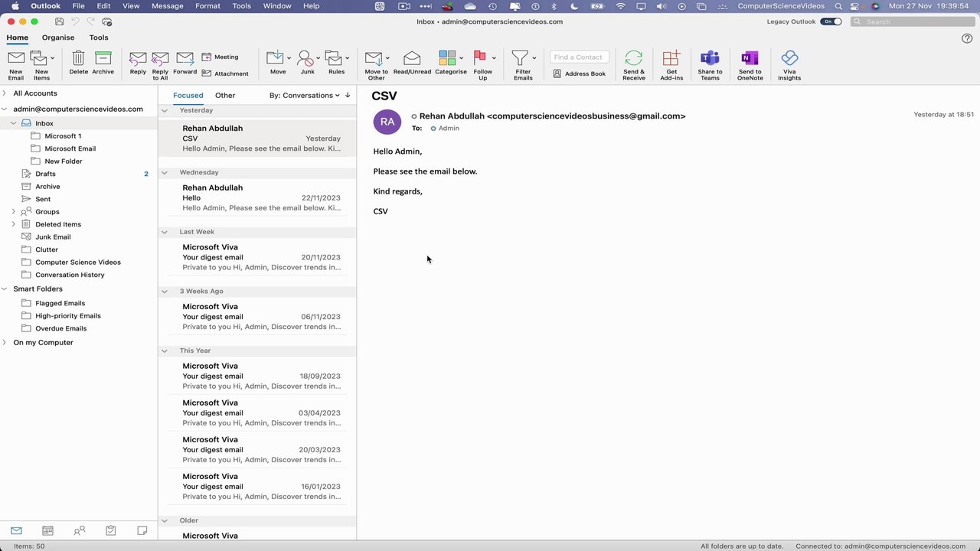The height and width of the screenshot is (551, 980).
Task: Archive the selected message
Action: [103, 64]
